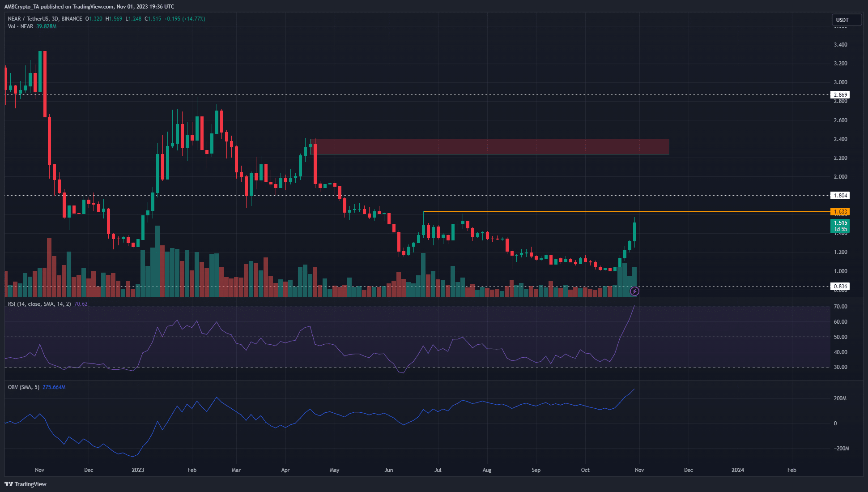868x492 pixels.
Task: Click the OBV value 275.664M
Action: point(54,387)
